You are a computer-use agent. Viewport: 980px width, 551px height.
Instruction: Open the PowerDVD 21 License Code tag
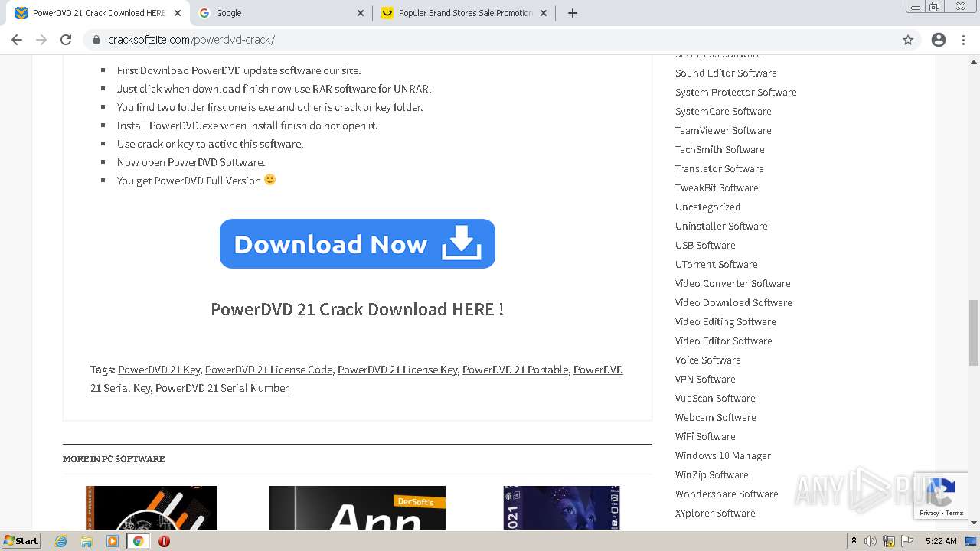[269, 370]
